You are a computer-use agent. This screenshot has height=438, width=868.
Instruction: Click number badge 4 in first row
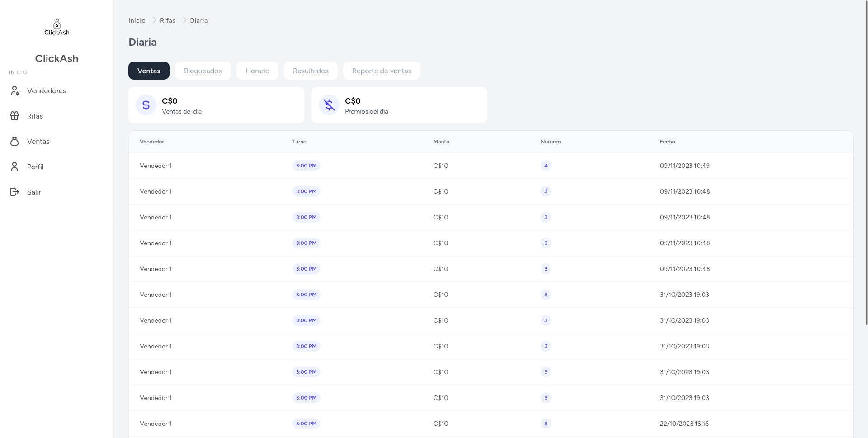pyautogui.click(x=546, y=166)
